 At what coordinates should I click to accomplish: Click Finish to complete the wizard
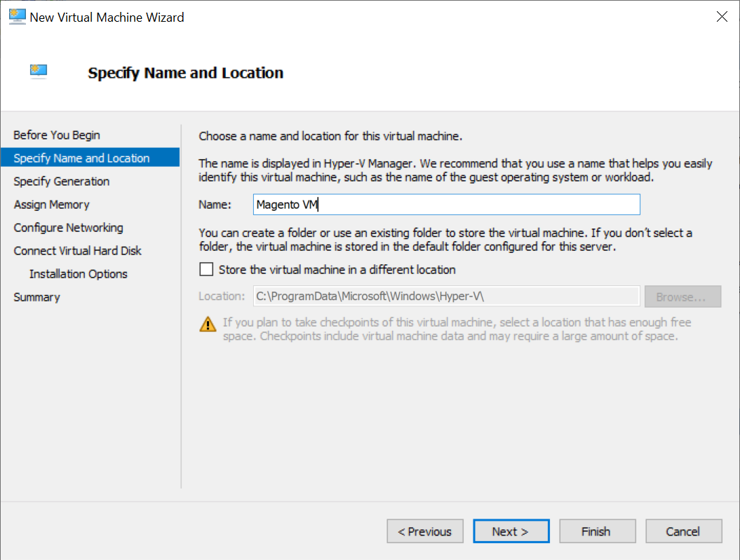[x=597, y=531]
